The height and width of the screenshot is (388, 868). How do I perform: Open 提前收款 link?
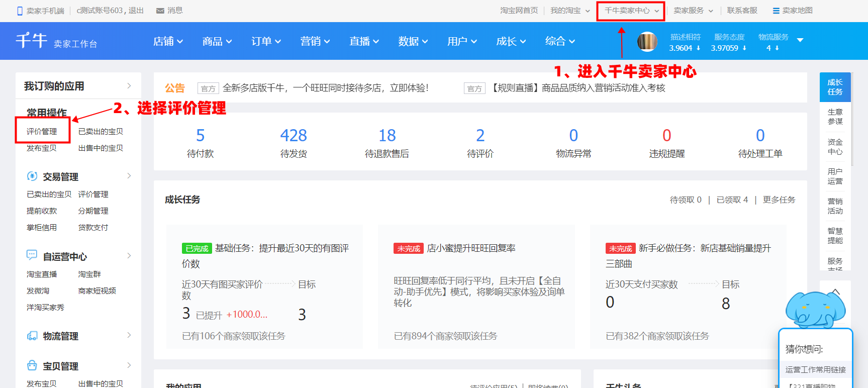pos(42,211)
